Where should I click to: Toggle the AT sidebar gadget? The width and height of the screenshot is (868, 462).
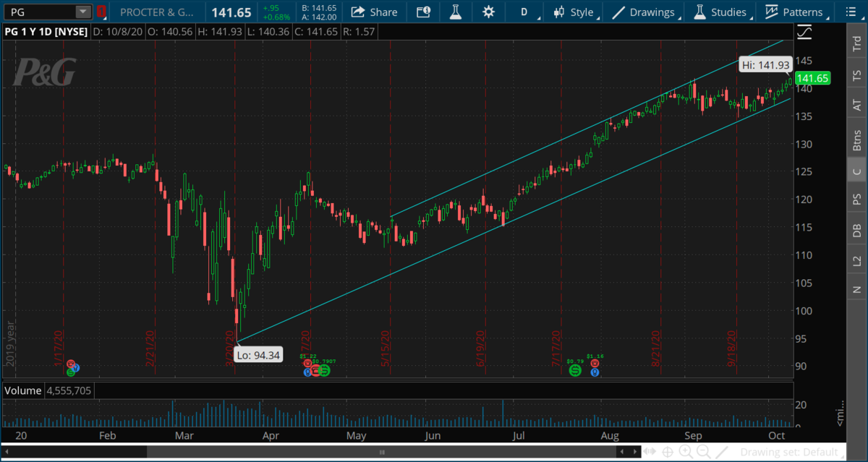coord(857,106)
